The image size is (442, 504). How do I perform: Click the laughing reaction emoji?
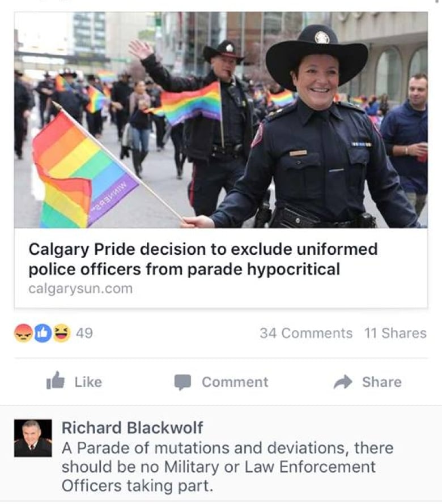62,333
